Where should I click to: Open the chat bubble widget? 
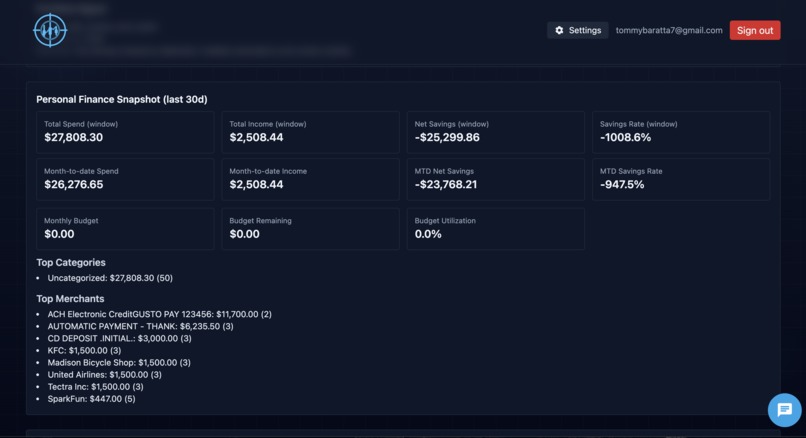pyautogui.click(x=784, y=410)
